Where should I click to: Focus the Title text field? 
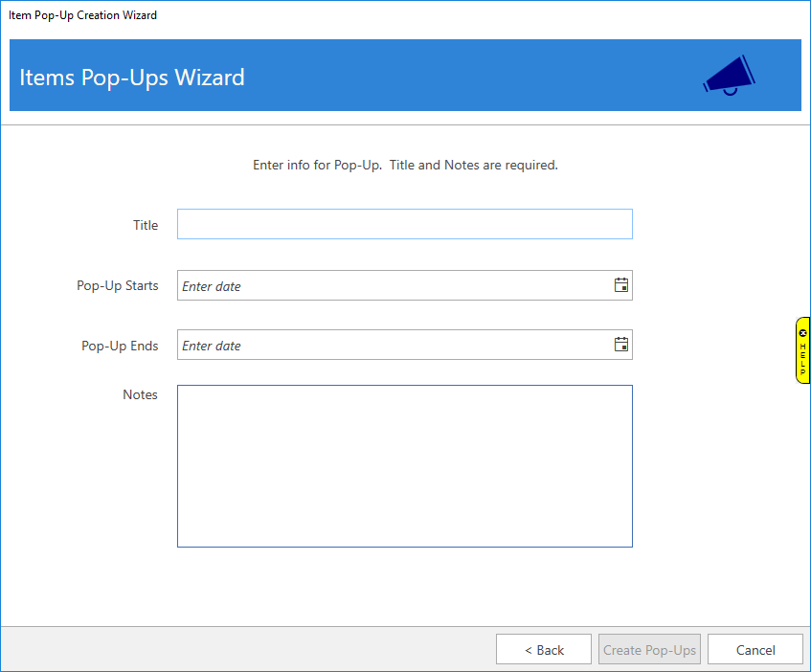(x=404, y=224)
